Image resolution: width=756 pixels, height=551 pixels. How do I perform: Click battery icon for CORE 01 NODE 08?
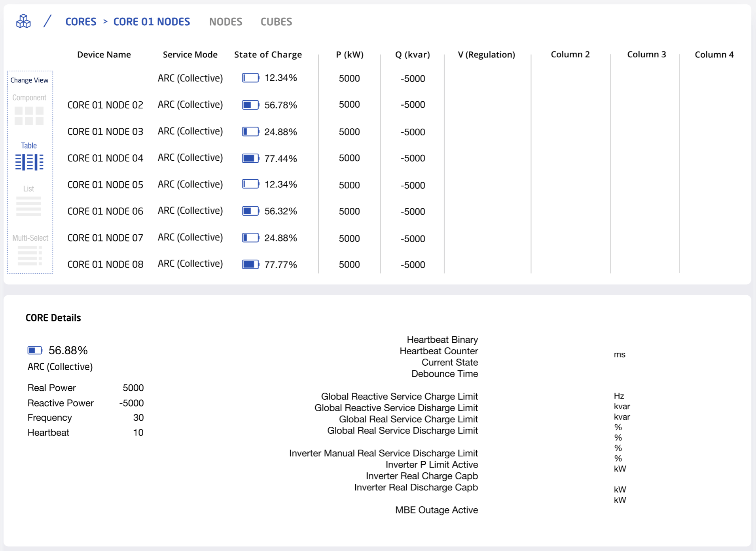tap(250, 264)
